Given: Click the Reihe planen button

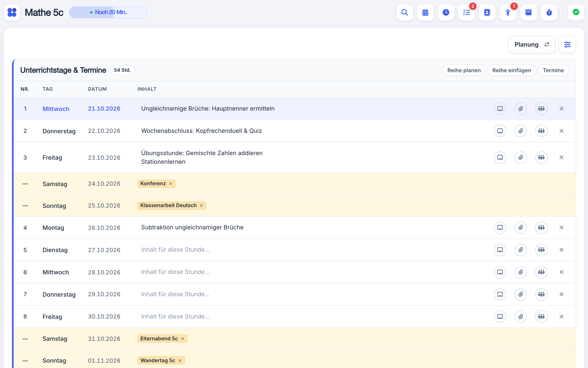Looking at the screenshot, I should (464, 70).
